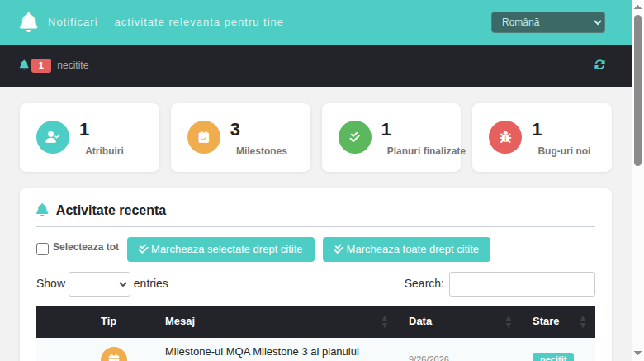Click the red Bug-uri noi bug icon

tap(505, 137)
